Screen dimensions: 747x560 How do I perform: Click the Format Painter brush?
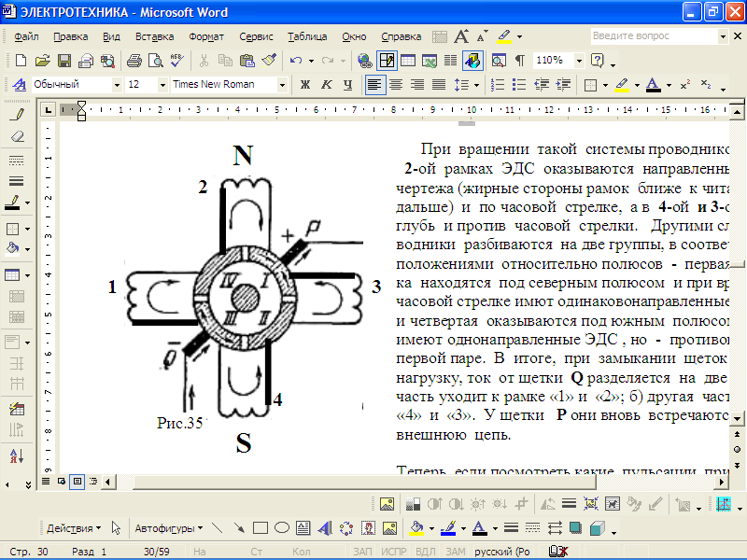269,61
